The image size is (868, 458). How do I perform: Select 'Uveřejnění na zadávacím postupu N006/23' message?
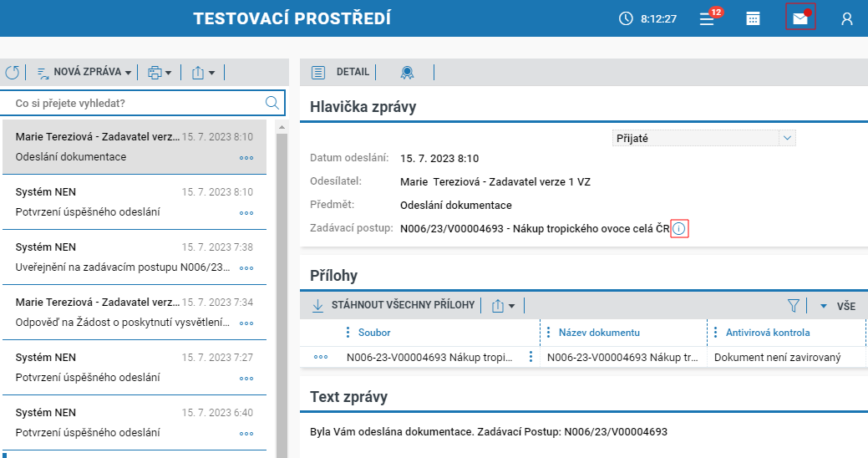pos(135,257)
